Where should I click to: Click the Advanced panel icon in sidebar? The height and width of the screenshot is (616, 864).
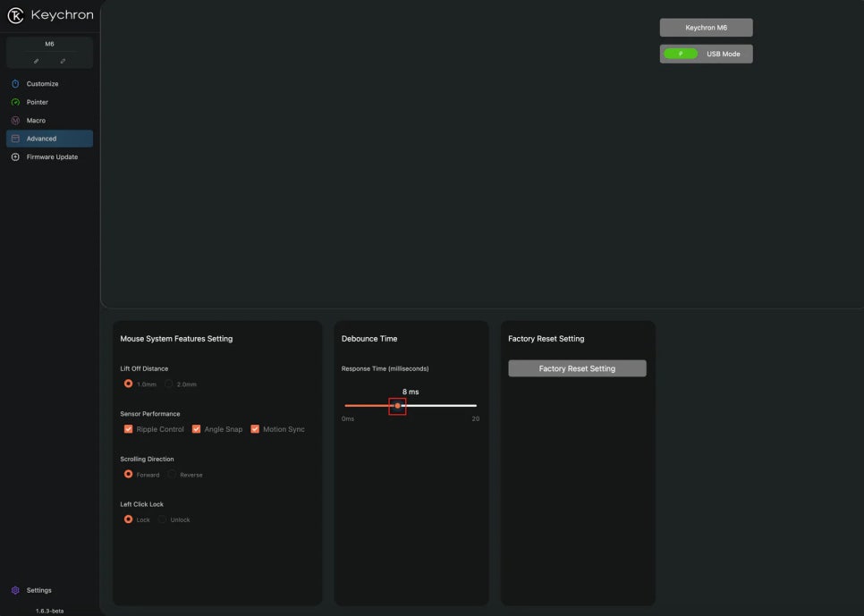pyautogui.click(x=15, y=139)
